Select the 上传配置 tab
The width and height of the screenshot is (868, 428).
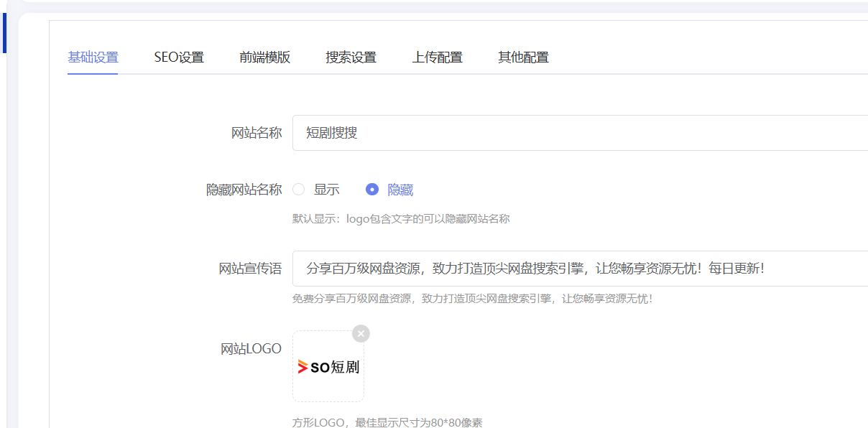point(437,57)
